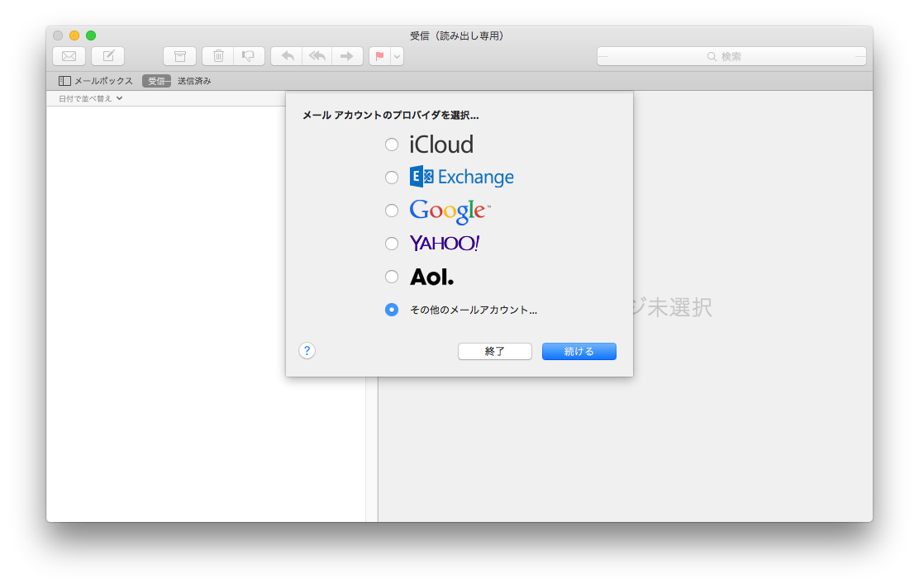This screenshot has height=588, width=919.
Task: Click the Yahoo! logo
Action: pos(445,243)
